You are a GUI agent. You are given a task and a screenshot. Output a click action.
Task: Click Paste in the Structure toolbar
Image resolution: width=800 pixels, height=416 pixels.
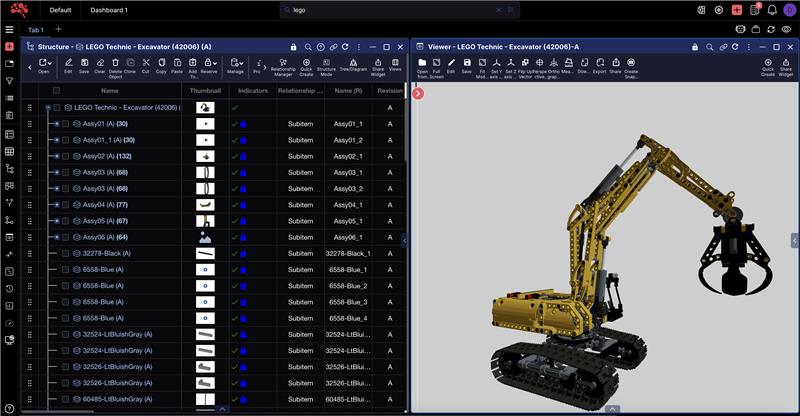(x=177, y=66)
